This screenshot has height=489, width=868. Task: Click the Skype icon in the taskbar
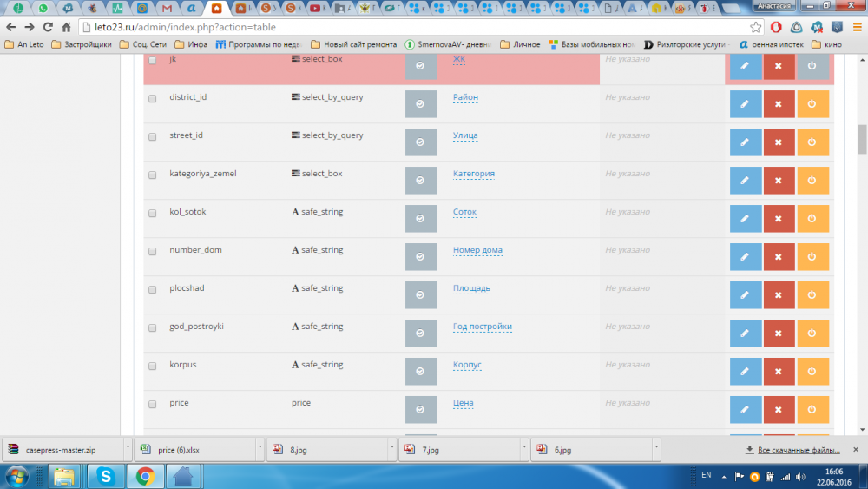click(106, 476)
